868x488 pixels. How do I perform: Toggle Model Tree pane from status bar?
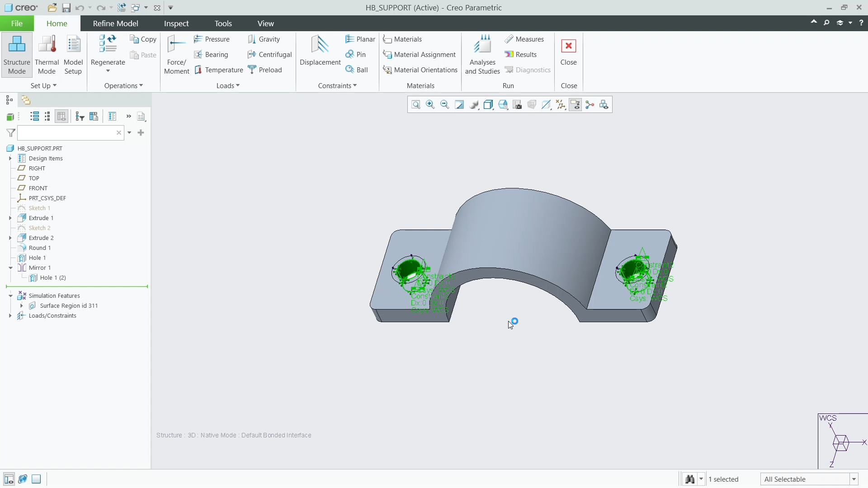[9, 479]
